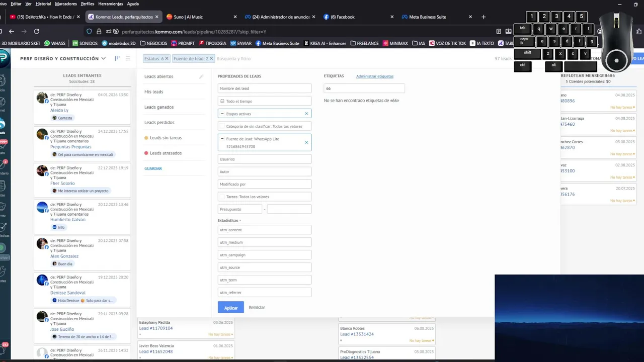Open the 'Administrar etiquetas' link

click(375, 76)
